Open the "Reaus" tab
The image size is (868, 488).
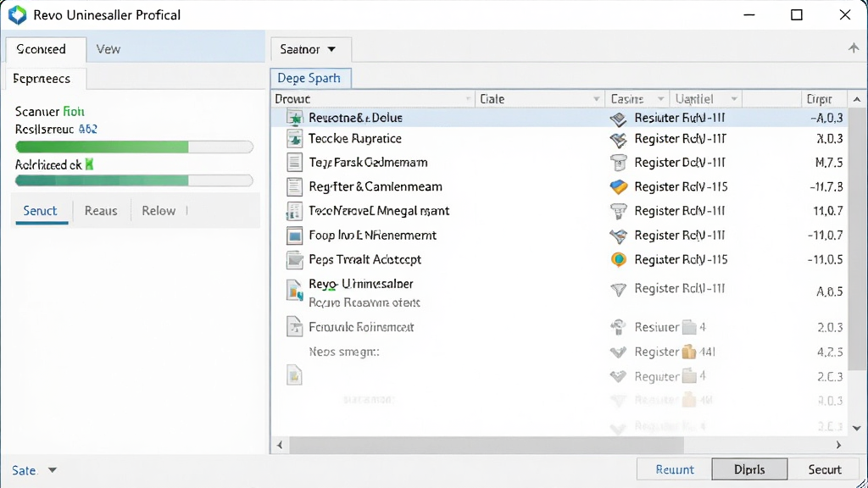point(101,211)
